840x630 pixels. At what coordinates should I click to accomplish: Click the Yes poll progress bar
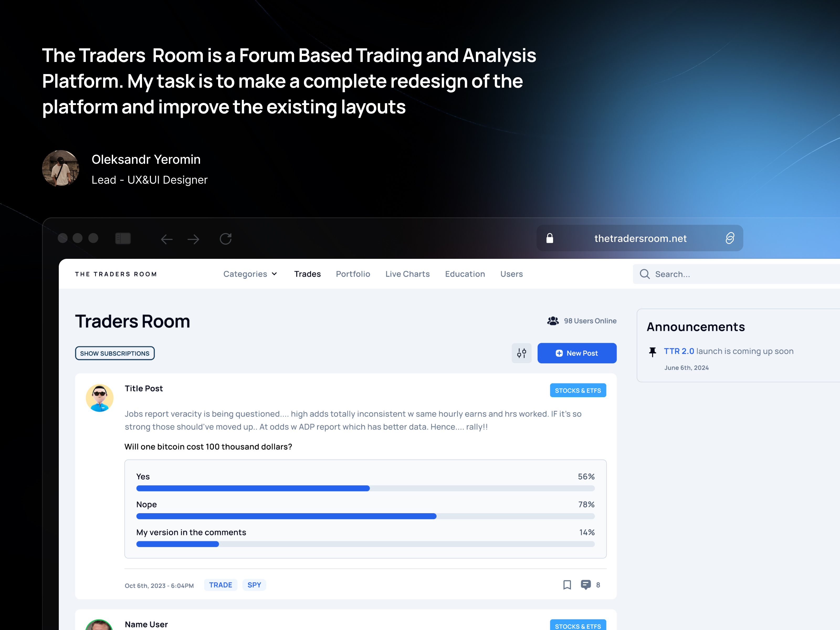pyautogui.click(x=253, y=488)
